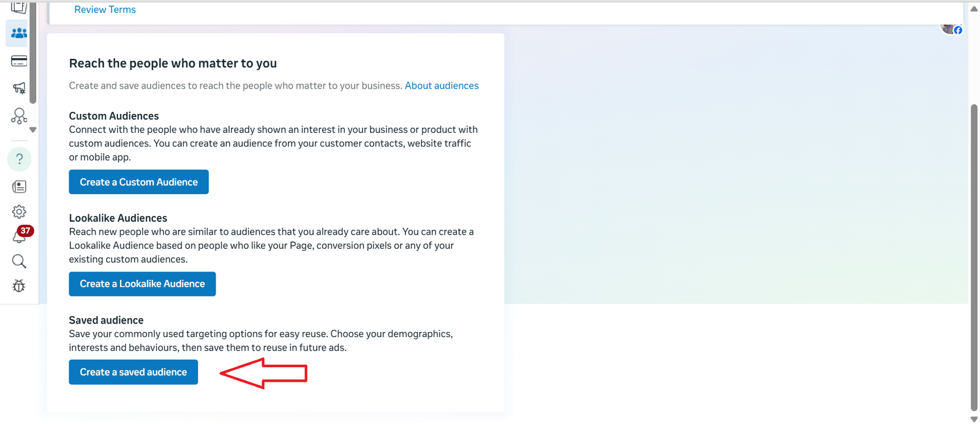
Task: Select the Custom Audiences heading
Action: click(x=114, y=116)
